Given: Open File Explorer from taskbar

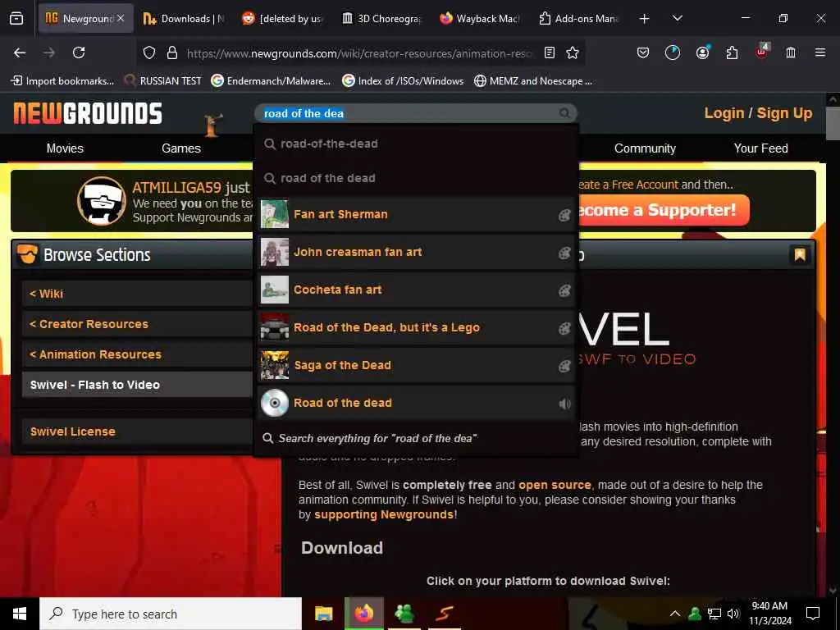Looking at the screenshot, I should (323, 614).
